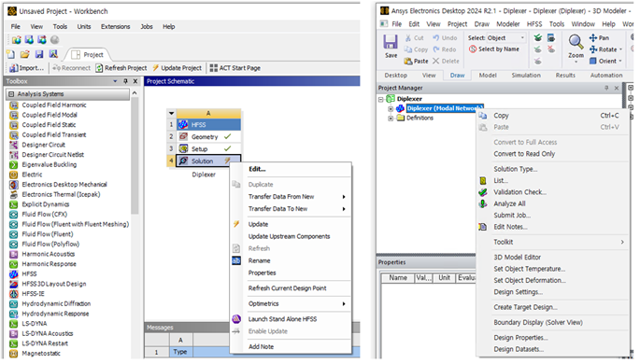Choose Design Settings... entry
Viewport: 640px width, 364px height.
[x=518, y=292]
